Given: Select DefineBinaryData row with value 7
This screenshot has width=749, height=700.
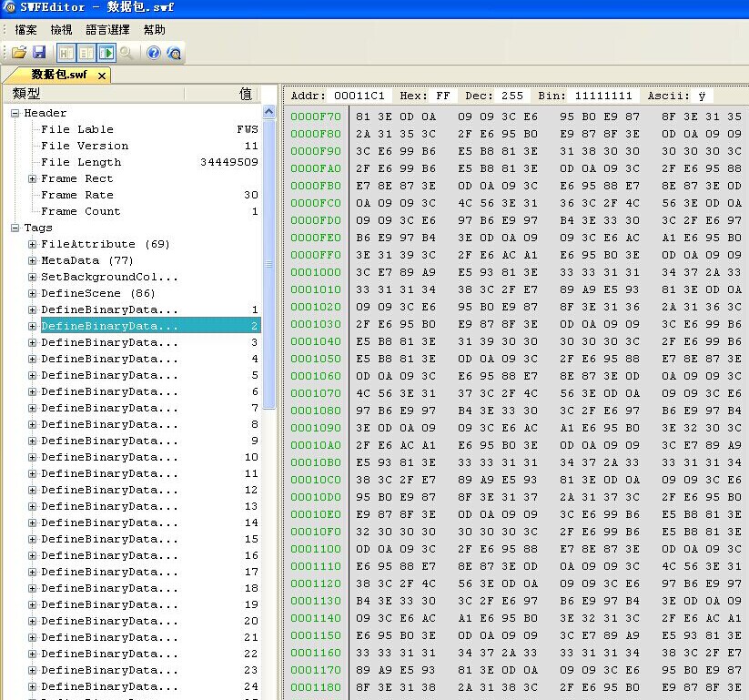Looking at the screenshot, I should [x=149, y=408].
